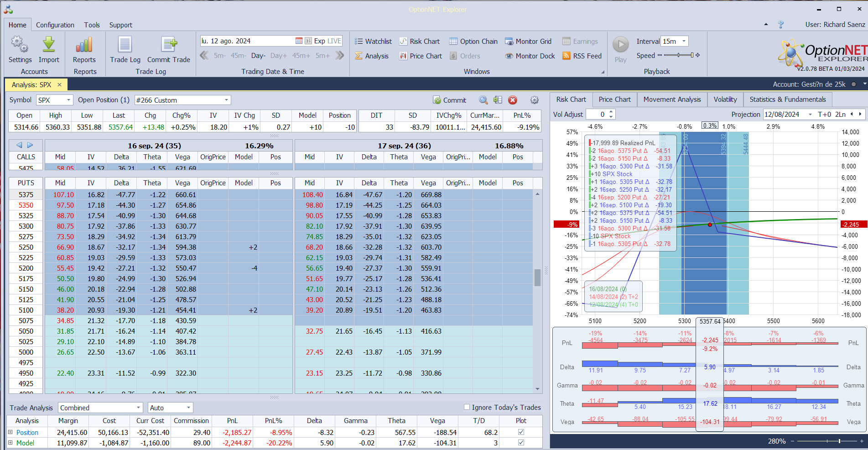868x450 pixels.
Task: Toggle Plot checkbox for Model row
Action: pos(521,443)
